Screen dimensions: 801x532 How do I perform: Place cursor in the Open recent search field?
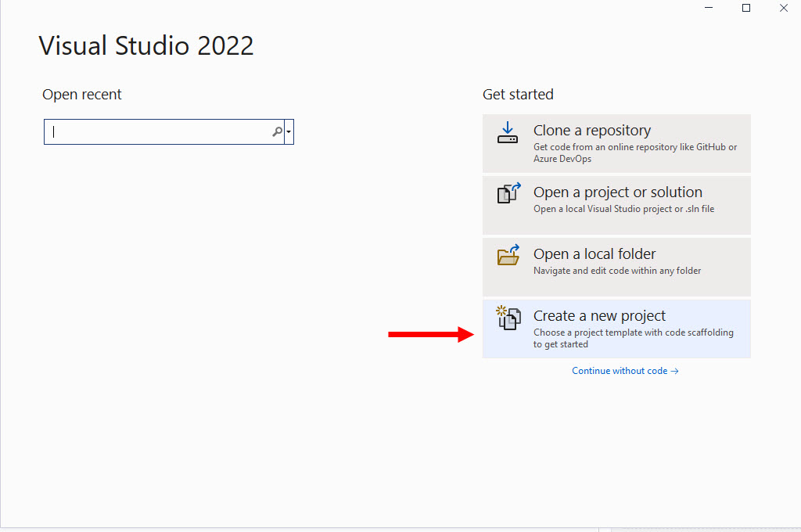pos(156,131)
